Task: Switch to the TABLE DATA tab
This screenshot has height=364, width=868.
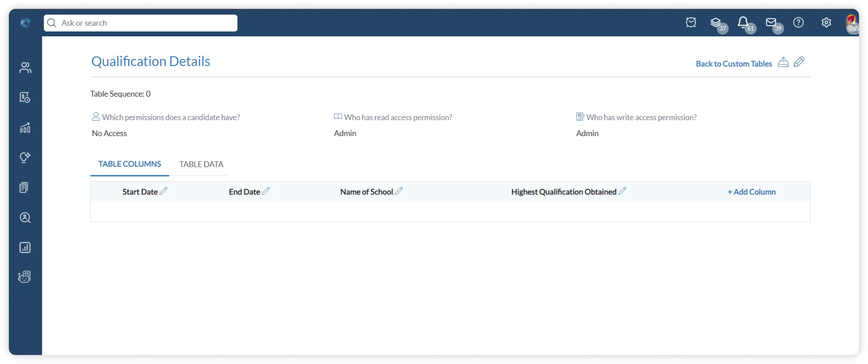Action: [x=201, y=164]
